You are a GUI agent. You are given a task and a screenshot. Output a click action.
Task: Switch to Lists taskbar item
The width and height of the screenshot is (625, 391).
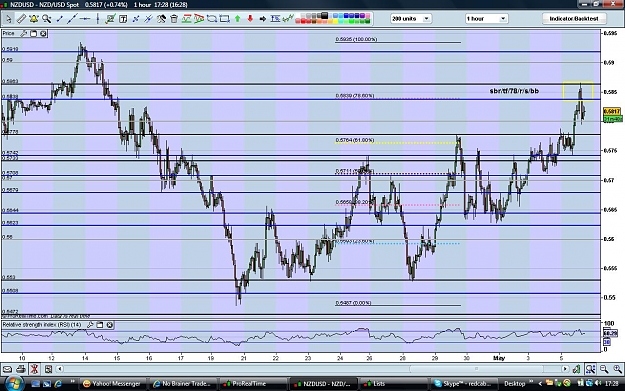click(393, 384)
